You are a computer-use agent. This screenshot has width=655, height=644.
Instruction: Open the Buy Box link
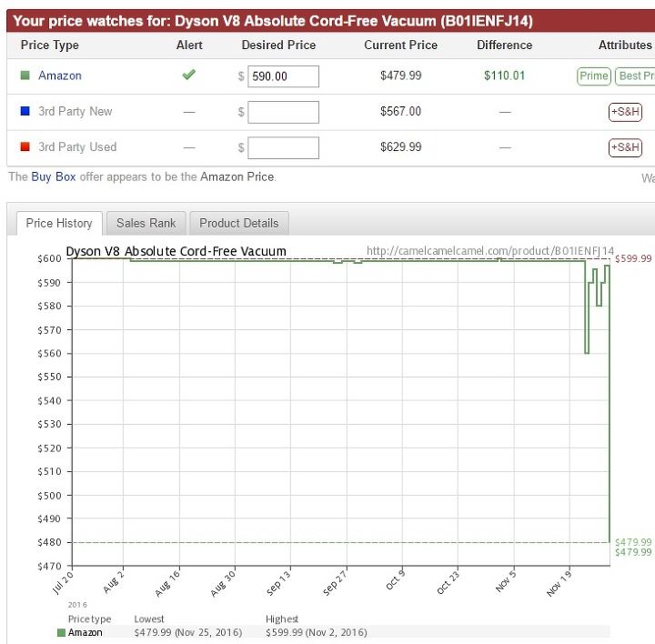point(54,176)
